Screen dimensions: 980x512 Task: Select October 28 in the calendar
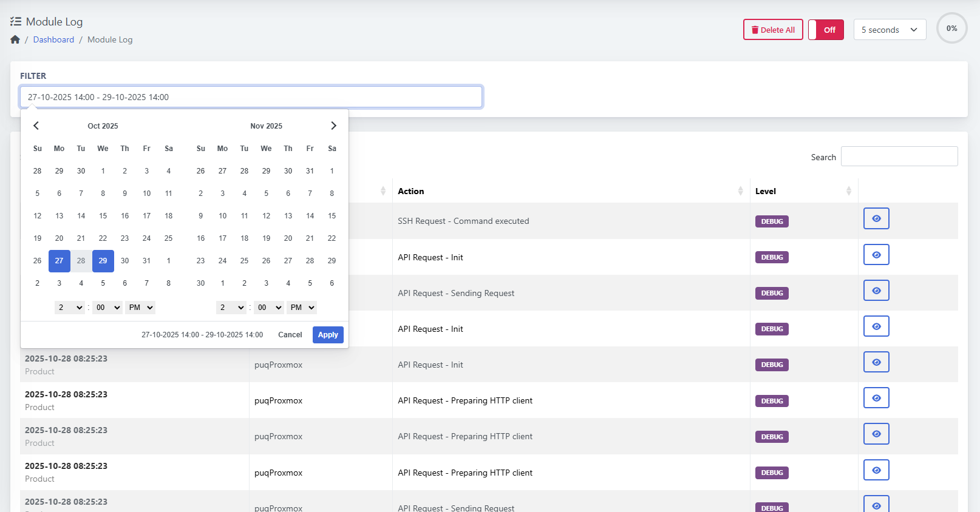81,261
